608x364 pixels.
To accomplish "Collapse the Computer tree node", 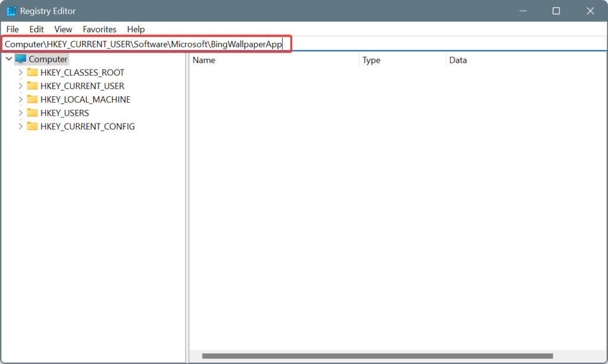I will pyautogui.click(x=9, y=59).
